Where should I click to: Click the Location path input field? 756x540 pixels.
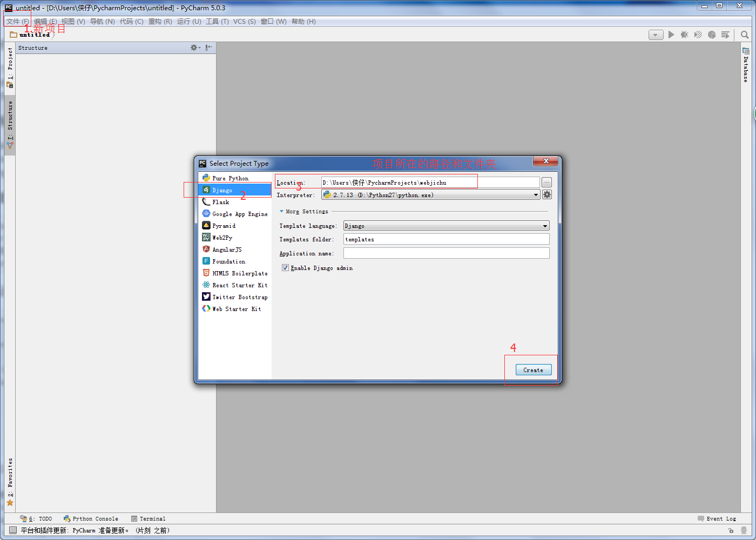[430, 183]
